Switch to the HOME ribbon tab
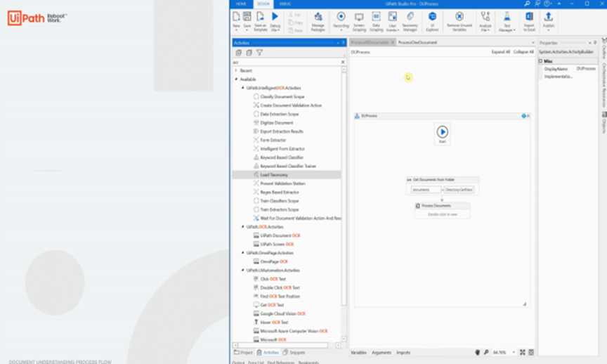The width and height of the screenshot is (607, 364). (x=241, y=4)
